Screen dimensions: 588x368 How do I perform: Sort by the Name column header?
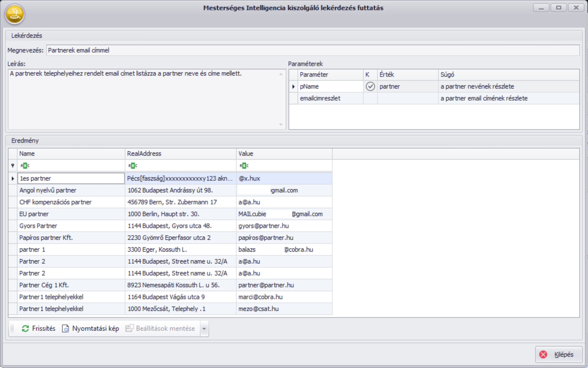pyautogui.click(x=71, y=154)
